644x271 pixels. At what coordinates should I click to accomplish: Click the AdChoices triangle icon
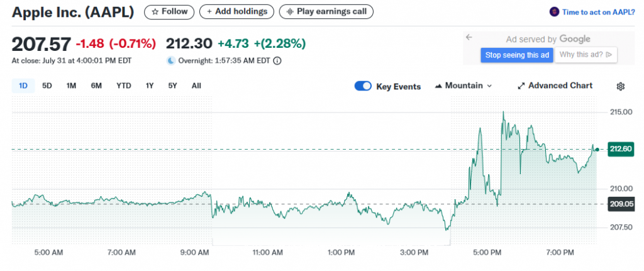[x=609, y=55]
